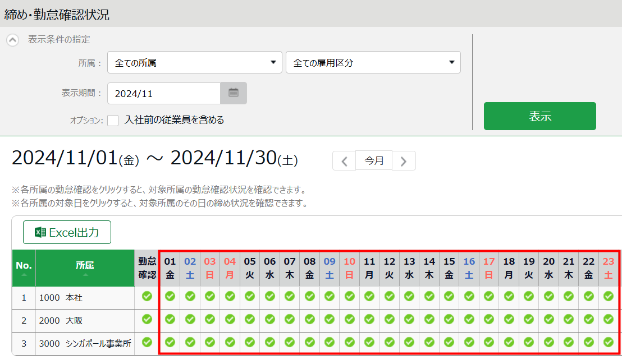Open the 全ての雇用区分 dropdown
The width and height of the screenshot is (622, 364).
[373, 63]
